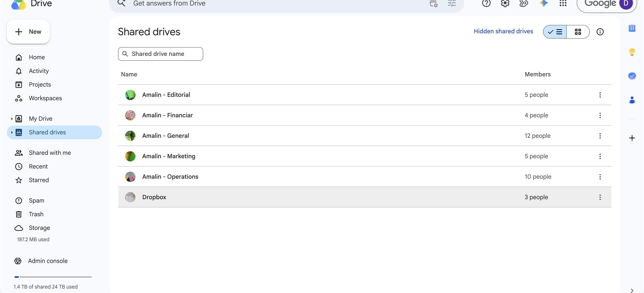Screen dimensions: 644x293
Task: Switch to grid layout view
Action: (x=578, y=32)
